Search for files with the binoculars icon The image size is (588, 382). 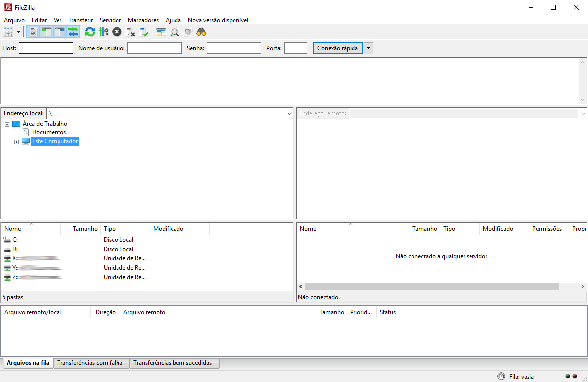pos(201,32)
